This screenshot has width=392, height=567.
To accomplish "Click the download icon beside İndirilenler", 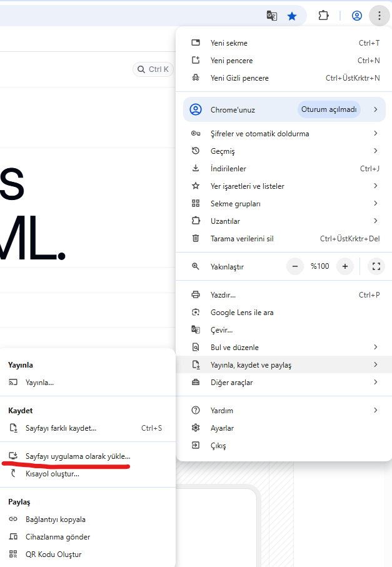I will click(196, 168).
